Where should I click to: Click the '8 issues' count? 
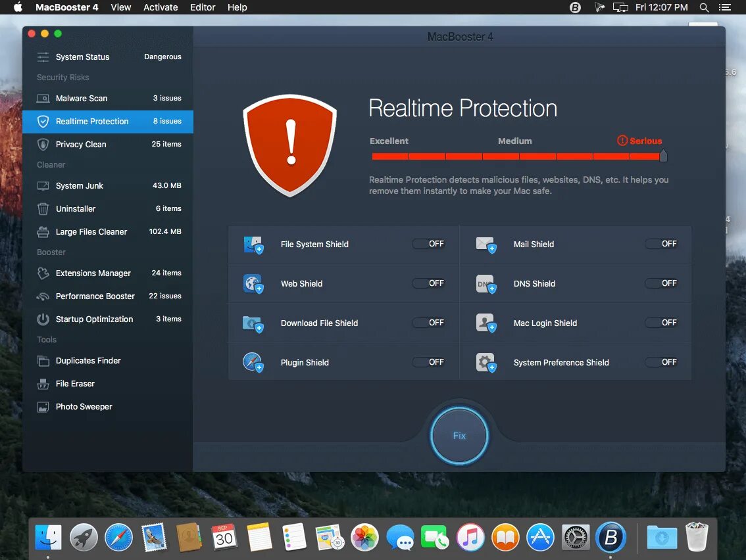167,121
